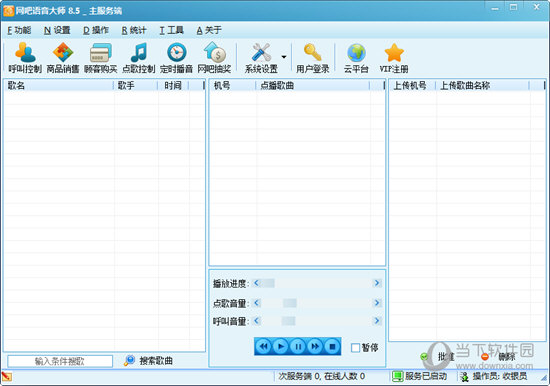Open the D 操作 menu
The height and width of the screenshot is (386, 550).
pyautogui.click(x=96, y=30)
